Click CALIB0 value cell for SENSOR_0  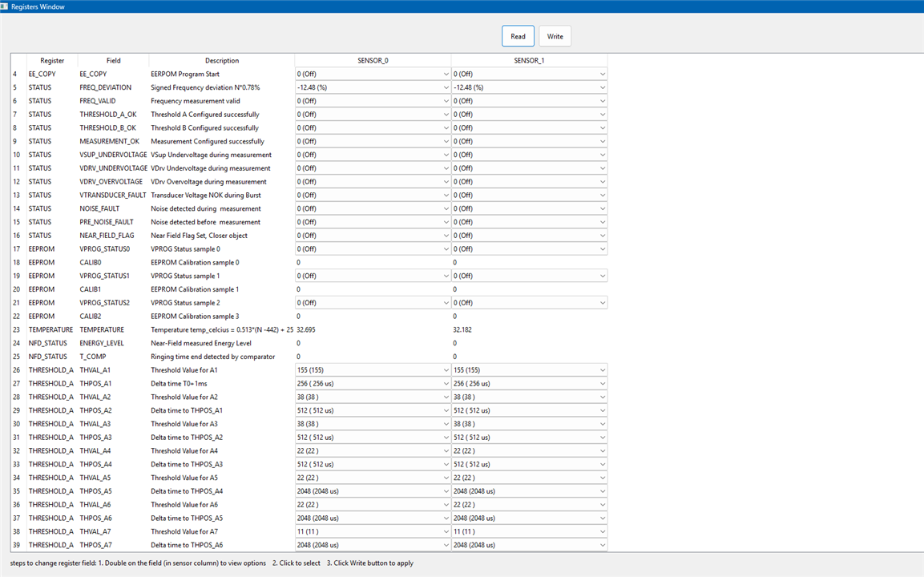(373, 262)
